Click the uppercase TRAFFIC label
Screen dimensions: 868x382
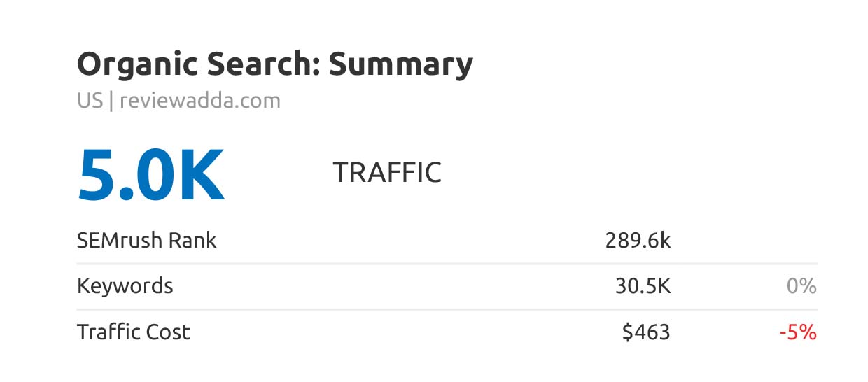click(x=387, y=173)
